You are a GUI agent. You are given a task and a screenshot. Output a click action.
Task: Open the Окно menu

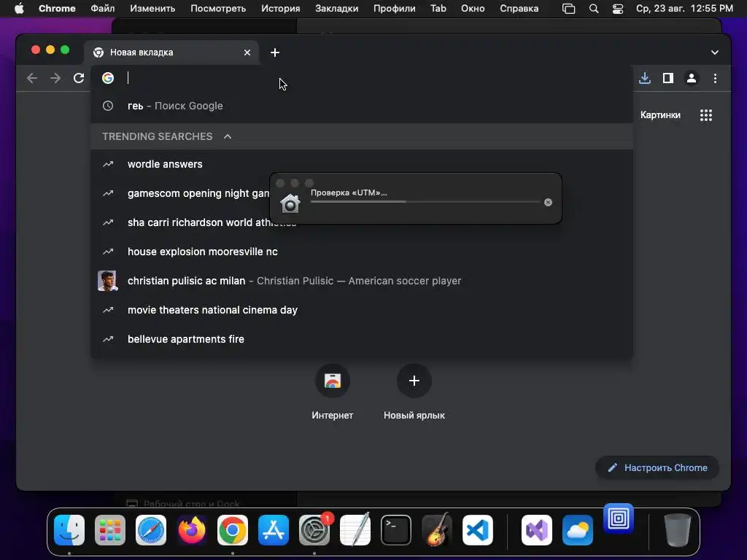(x=473, y=9)
